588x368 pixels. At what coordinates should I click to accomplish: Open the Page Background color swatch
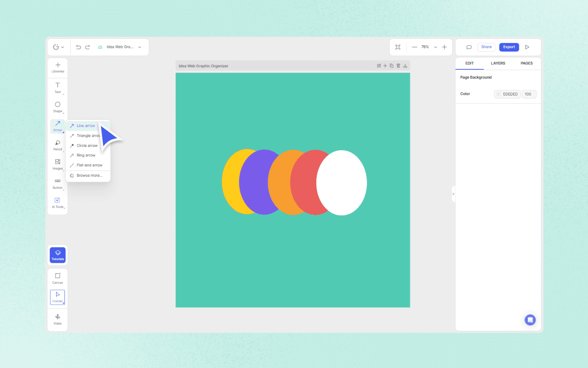coord(498,94)
